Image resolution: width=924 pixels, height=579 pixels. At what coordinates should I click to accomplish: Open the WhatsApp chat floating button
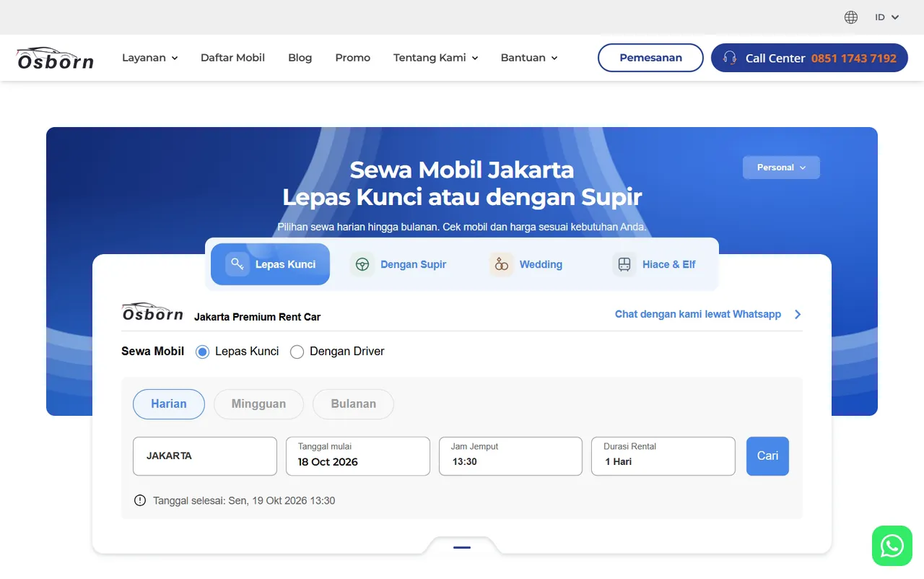pyautogui.click(x=892, y=546)
